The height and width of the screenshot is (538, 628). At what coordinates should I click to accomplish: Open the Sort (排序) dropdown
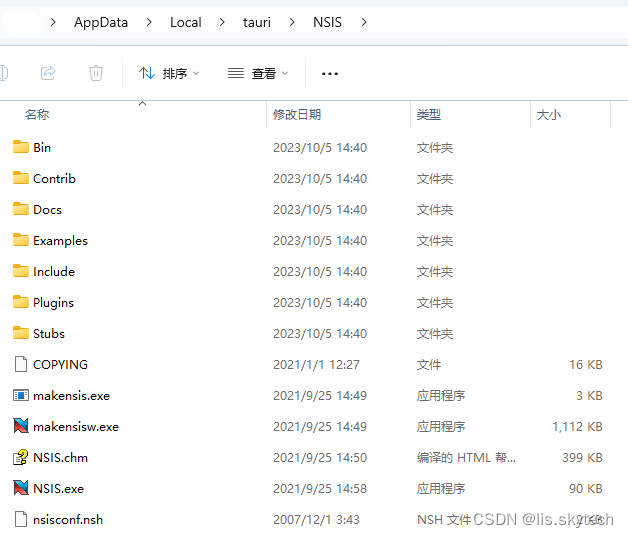(169, 73)
